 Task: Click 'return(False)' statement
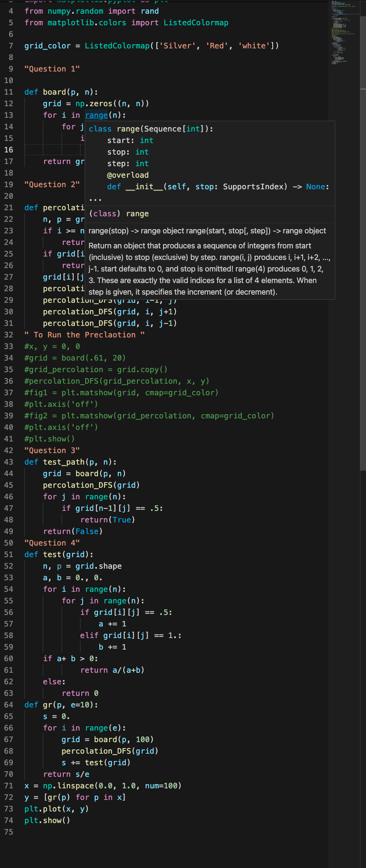[x=73, y=531]
